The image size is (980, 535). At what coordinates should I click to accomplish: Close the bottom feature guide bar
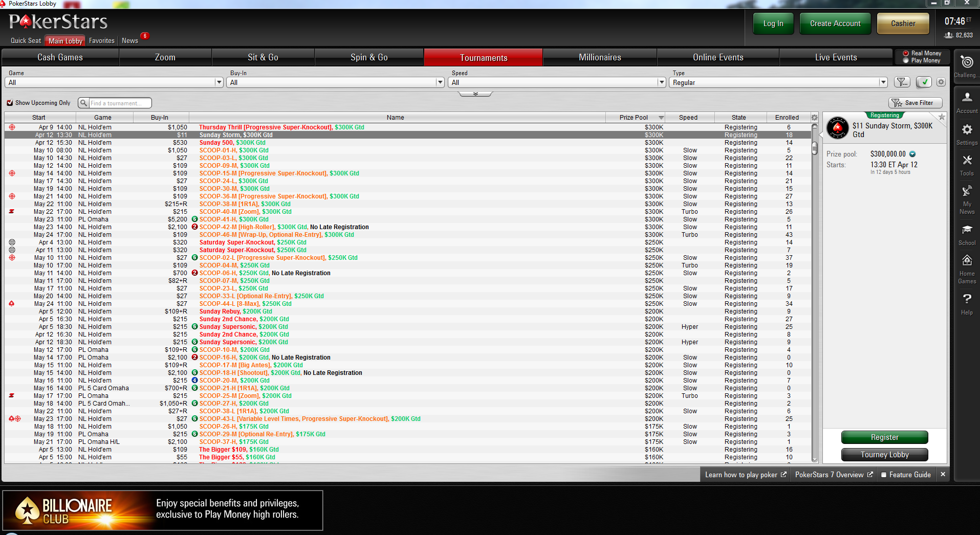pyautogui.click(x=943, y=475)
